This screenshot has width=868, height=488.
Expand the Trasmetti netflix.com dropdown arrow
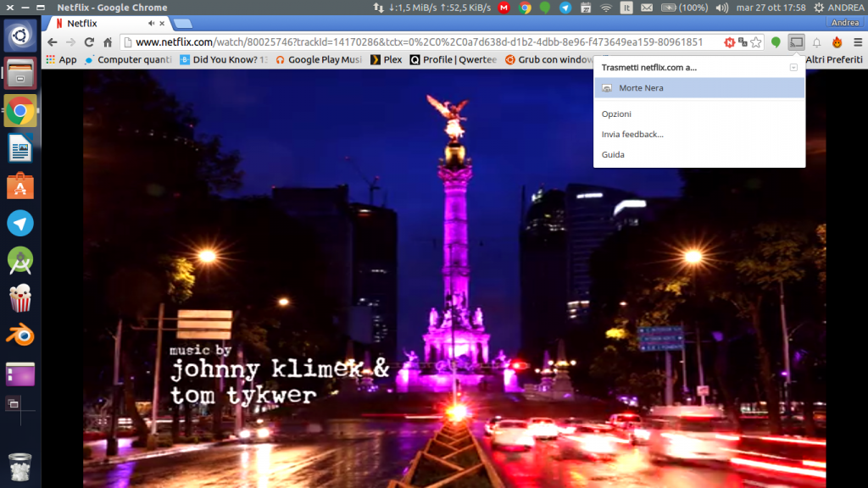click(x=793, y=68)
